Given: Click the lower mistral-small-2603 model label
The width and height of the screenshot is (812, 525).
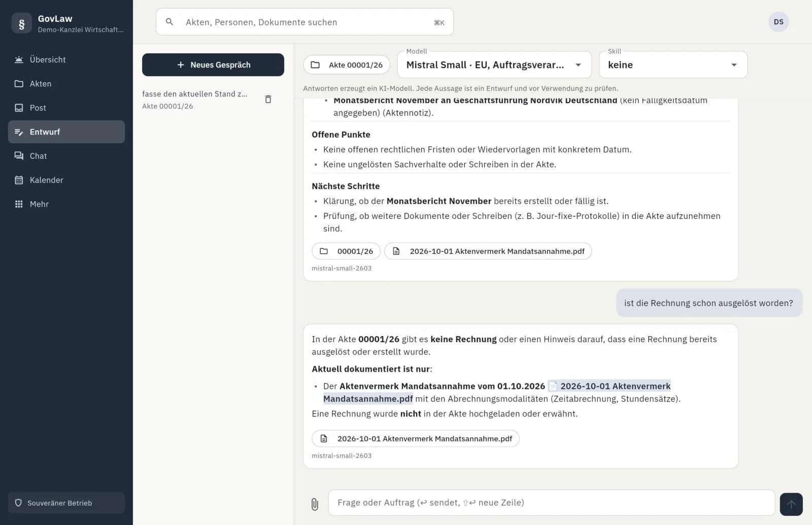Looking at the screenshot, I should click(342, 456).
